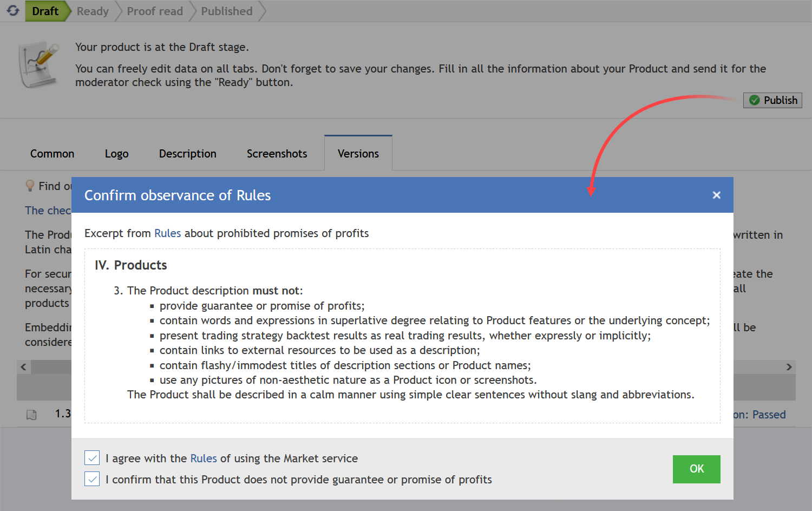812x511 pixels.
Task: Close the Confirm observance of Rules dialog
Action: pos(716,195)
